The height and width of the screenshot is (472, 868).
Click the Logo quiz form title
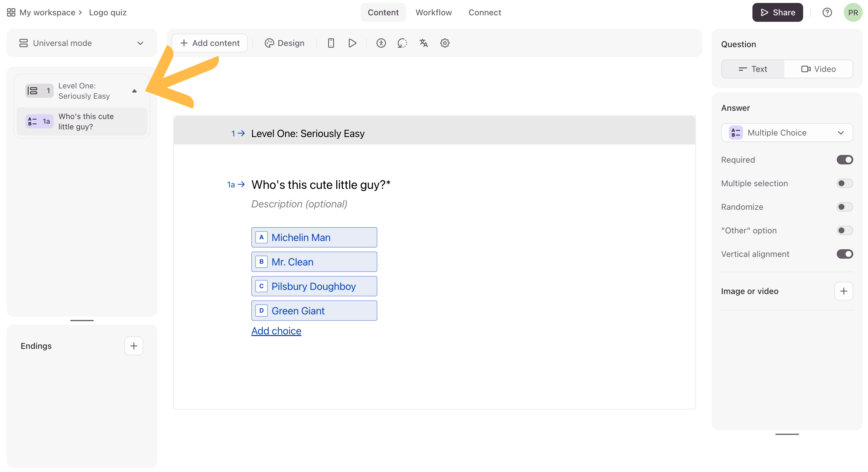click(108, 12)
